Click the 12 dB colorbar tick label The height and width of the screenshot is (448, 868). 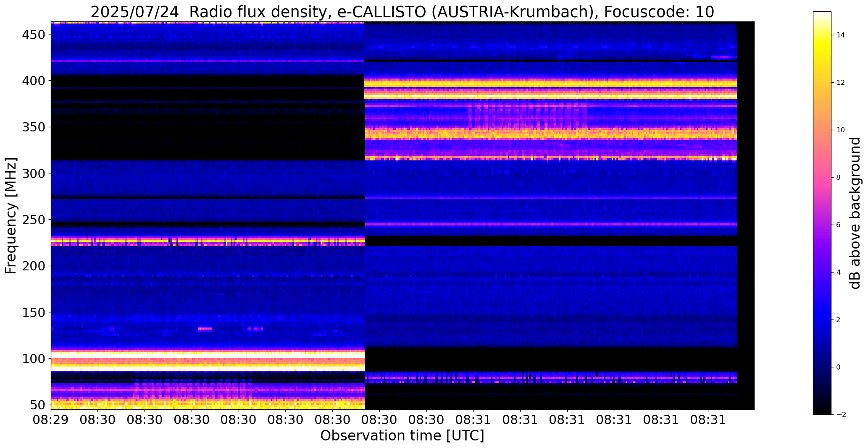[x=840, y=83]
